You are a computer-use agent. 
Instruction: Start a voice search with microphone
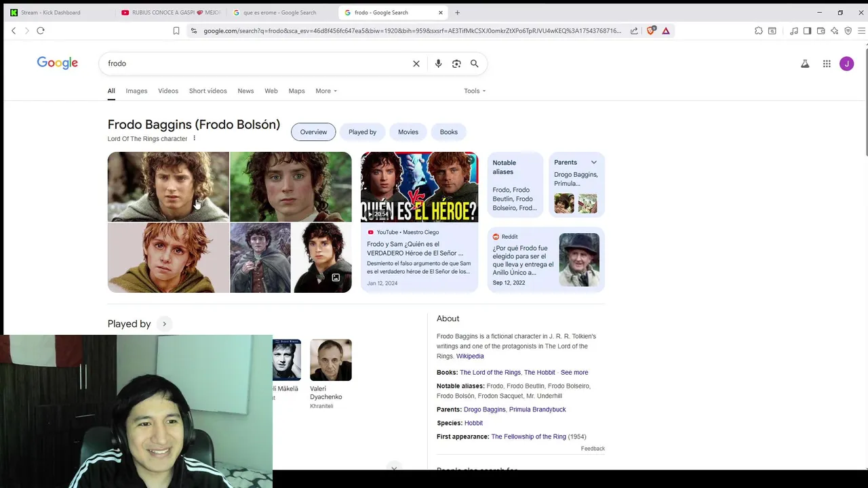438,64
